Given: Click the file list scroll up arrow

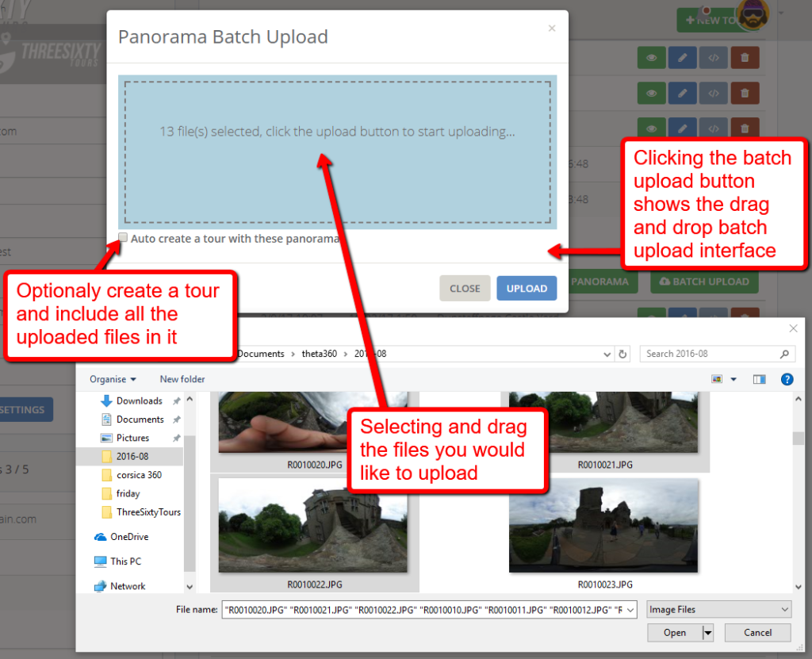Looking at the screenshot, I should pyautogui.click(x=798, y=399).
